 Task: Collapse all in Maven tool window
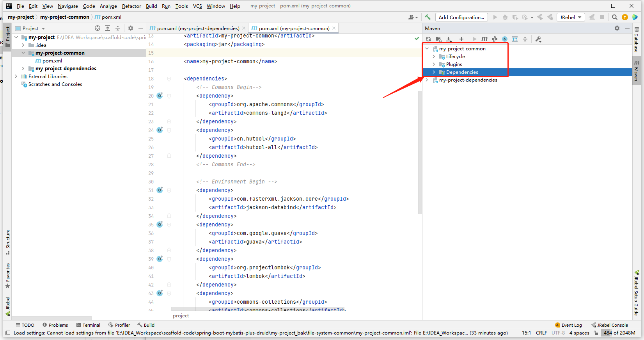(525, 39)
